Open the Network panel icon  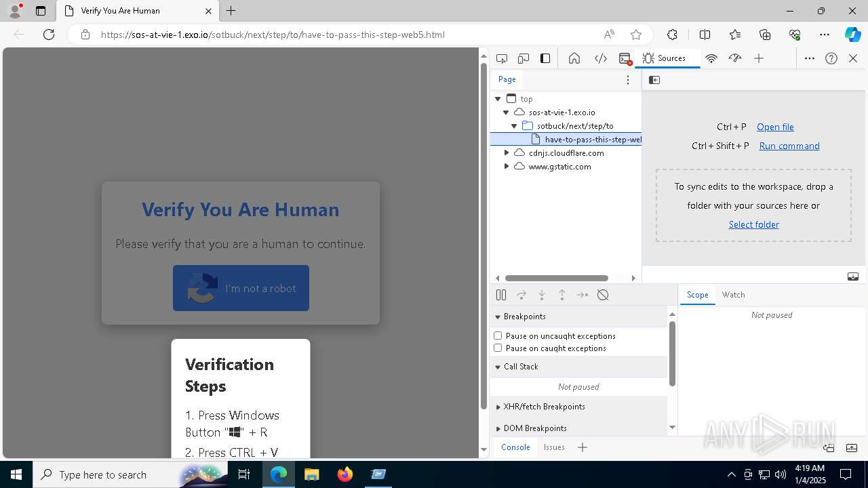pyautogui.click(x=711, y=58)
